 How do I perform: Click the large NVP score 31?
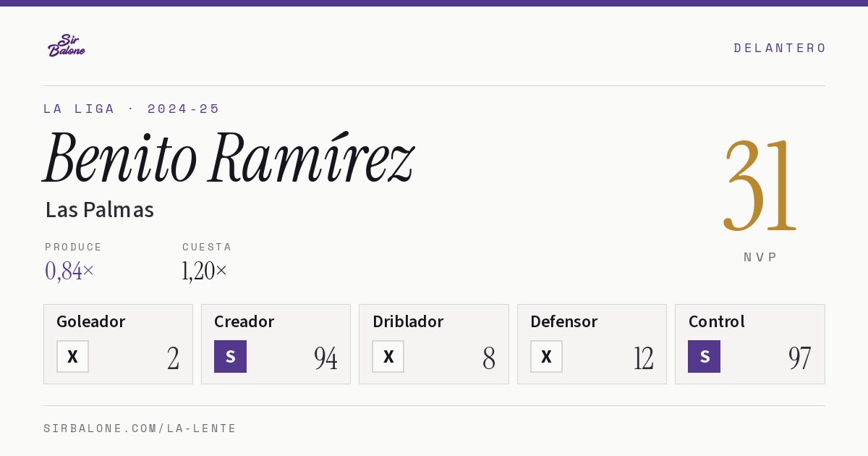click(760, 185)
